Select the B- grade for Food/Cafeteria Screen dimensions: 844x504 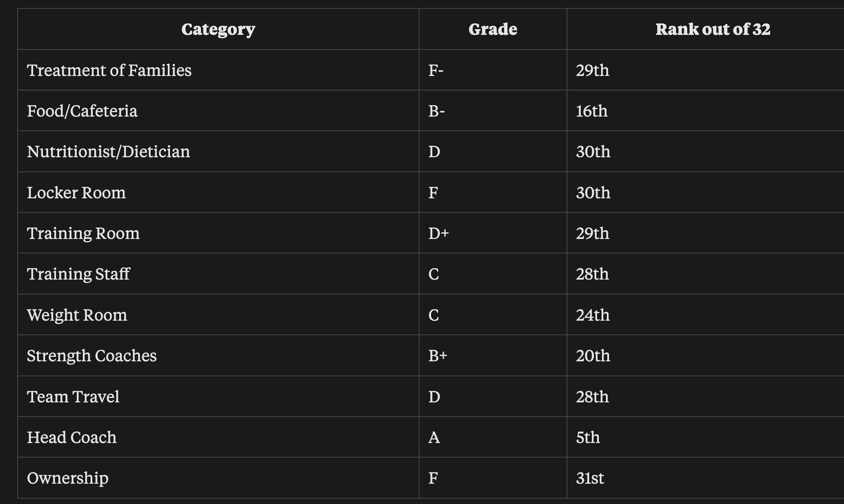[436, 111]
